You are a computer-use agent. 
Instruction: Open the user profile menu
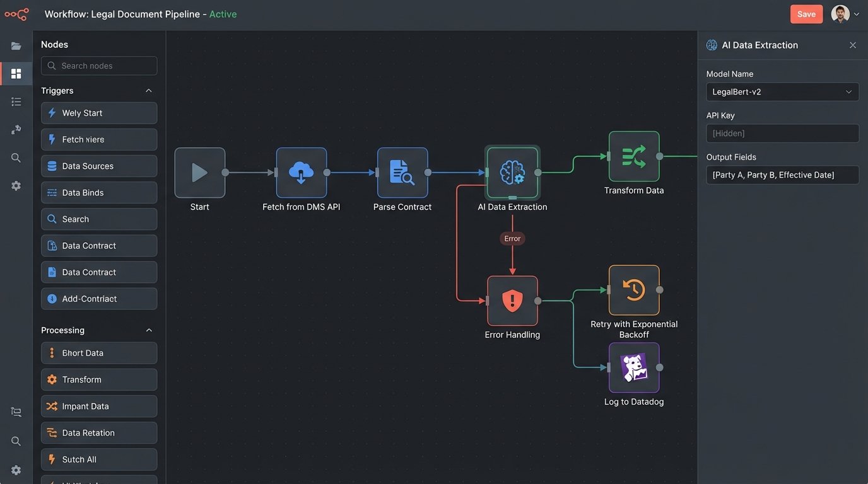tap(844, 13)
